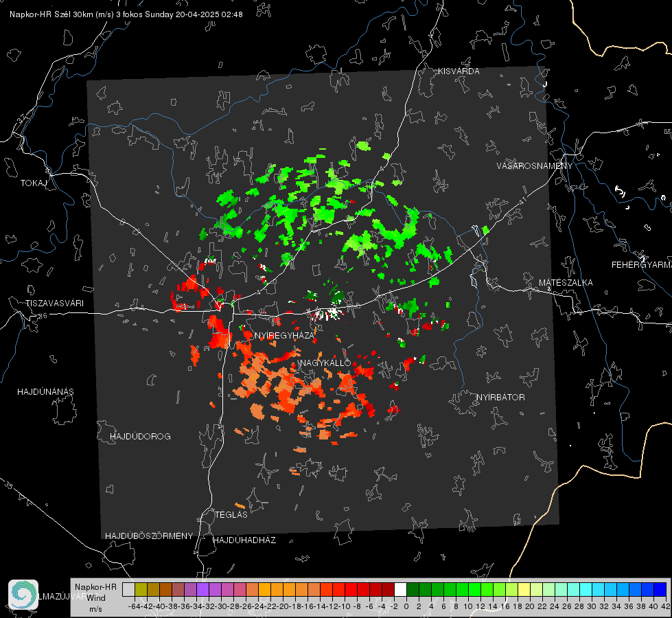Click the light grey swatch left of olive
672x618 pixels.
click(128, 590)
